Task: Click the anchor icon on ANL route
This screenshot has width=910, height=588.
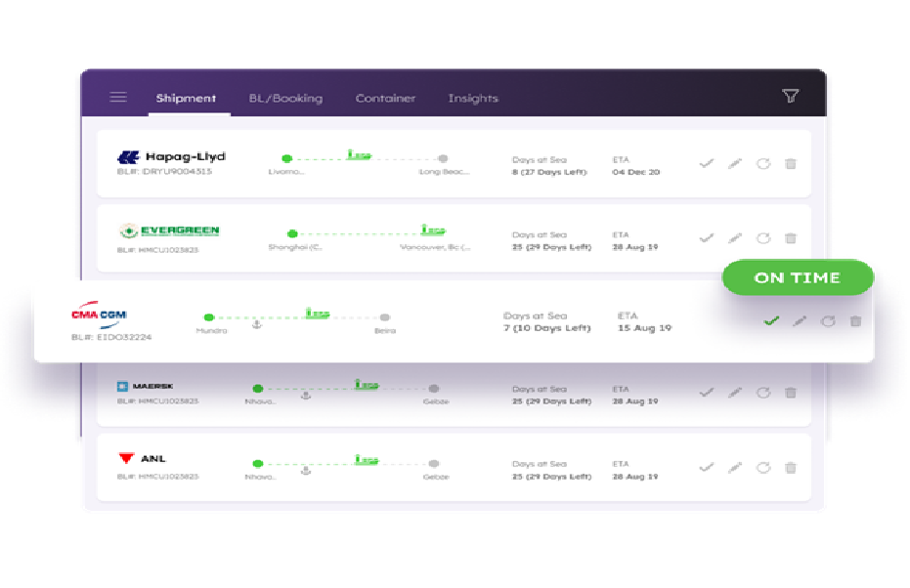Action: click(x=306, y=470)
